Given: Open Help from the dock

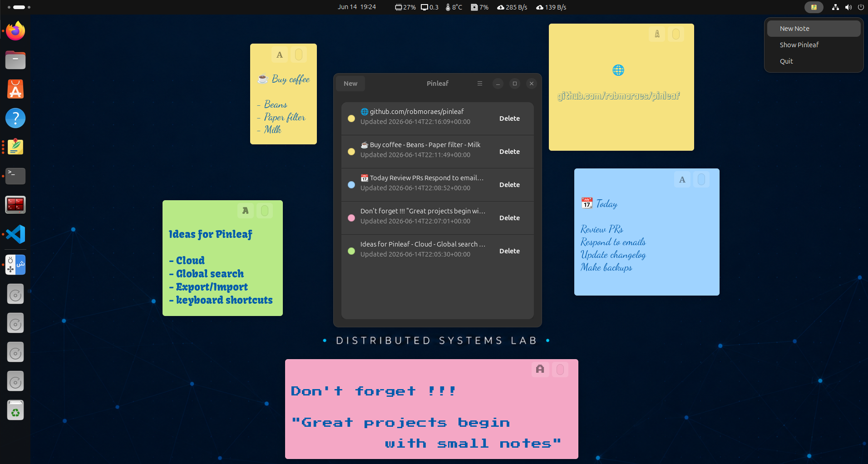Looking at the screenshot, I should [x=15, y=118].
